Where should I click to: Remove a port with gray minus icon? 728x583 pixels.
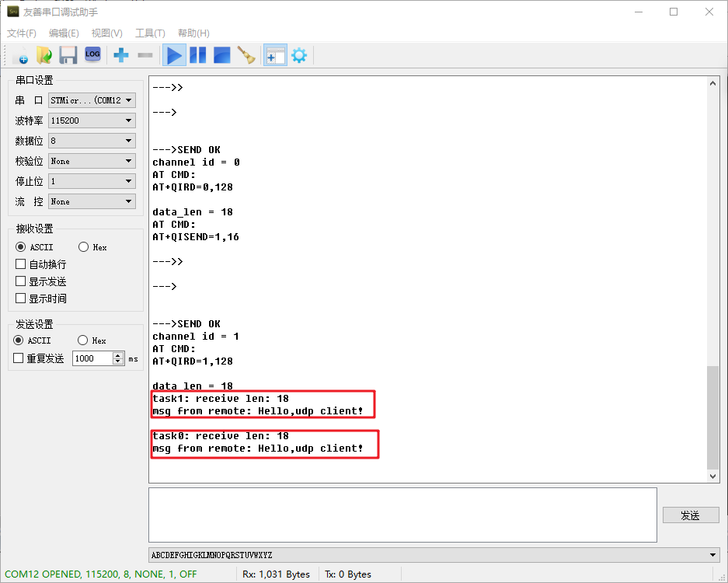[145, 55]
